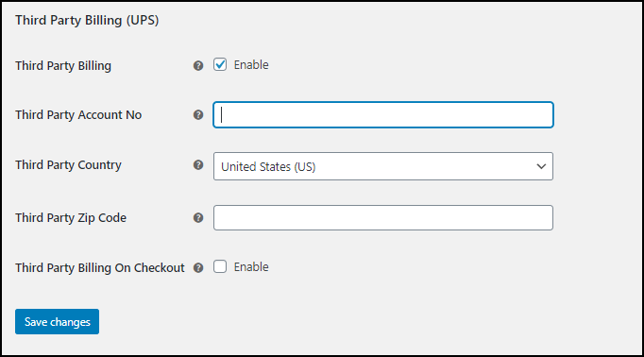Click help icon for Billing On Checkout
Viewport: 644px width, 357px height.
(198, 268)
